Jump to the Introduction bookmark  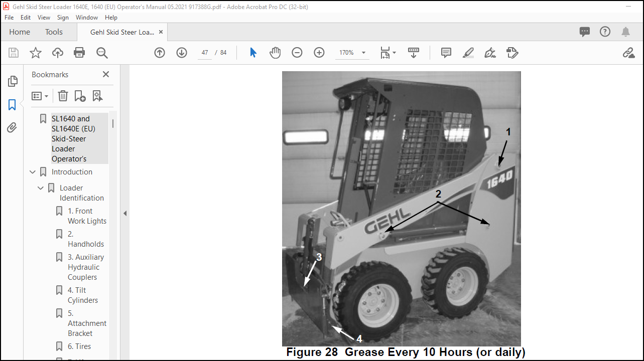click(x=72, y=172)
